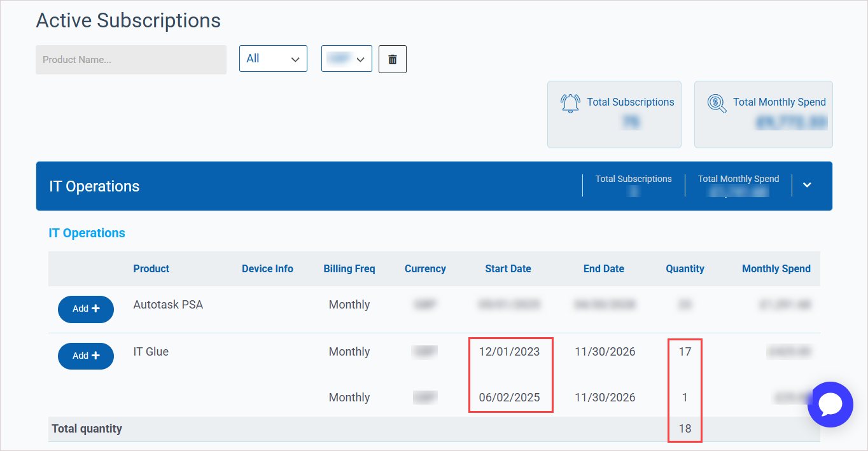Sort by the Billing Freq column header
The image size is (868, 451).
[x=349, y=268]
